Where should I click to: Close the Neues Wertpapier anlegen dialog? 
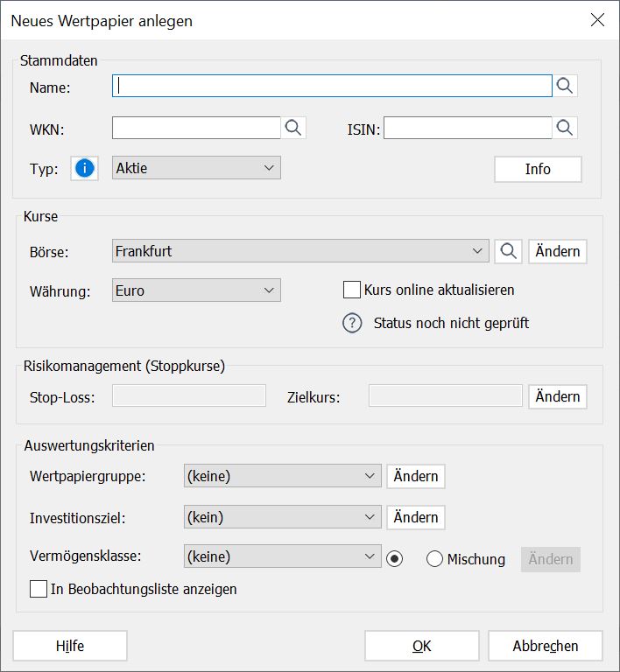tap(597, 20)
